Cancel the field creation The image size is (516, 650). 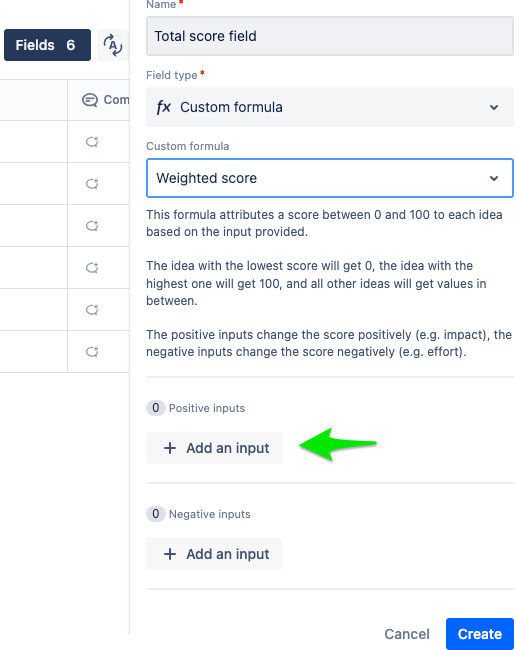(407, 634)
